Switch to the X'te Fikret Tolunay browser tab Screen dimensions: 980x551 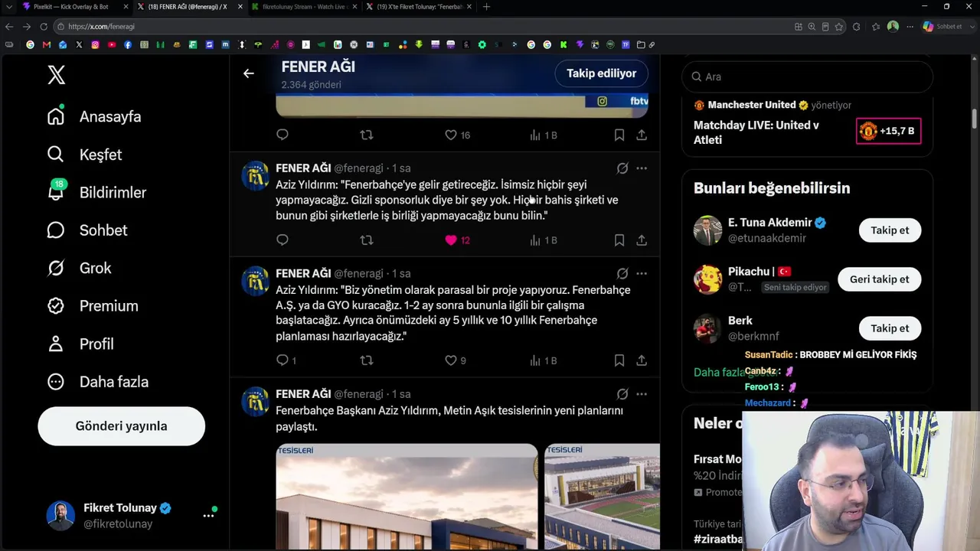coord(419,7)
